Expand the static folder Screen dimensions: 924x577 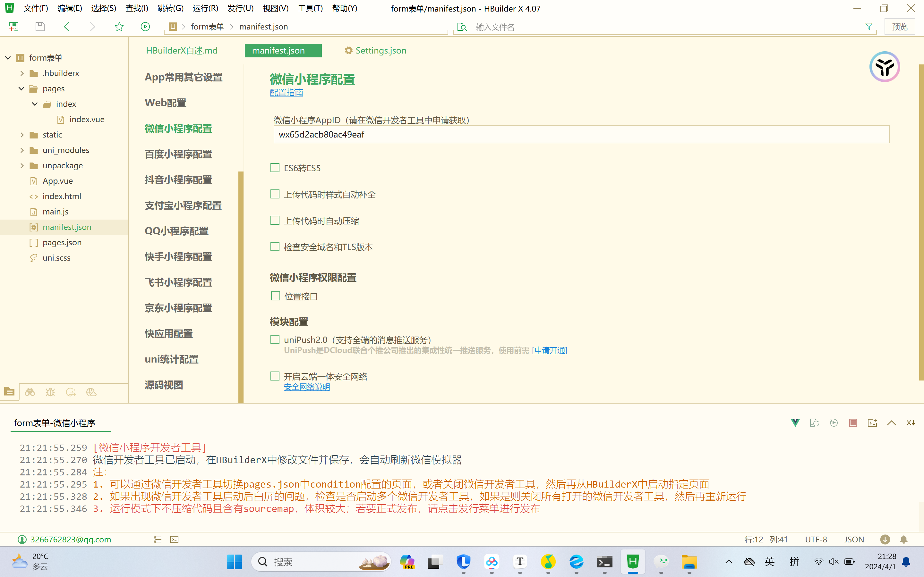pos(22,135)
